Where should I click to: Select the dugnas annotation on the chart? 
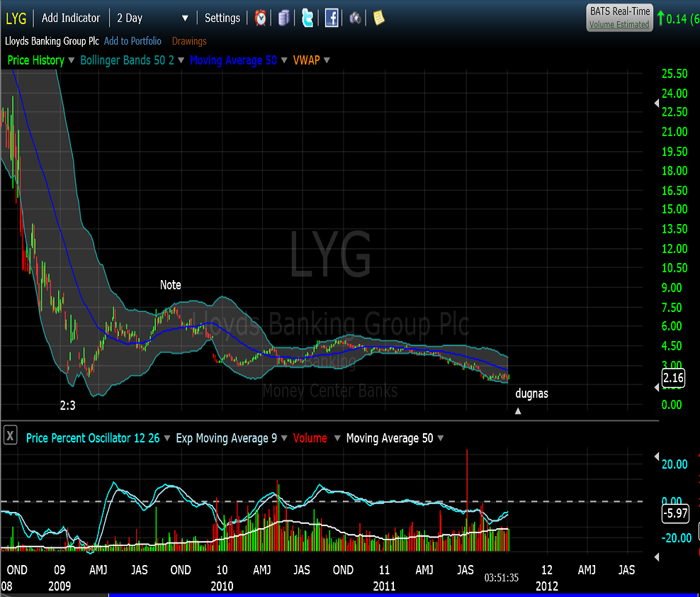click(x=531, y=394)
